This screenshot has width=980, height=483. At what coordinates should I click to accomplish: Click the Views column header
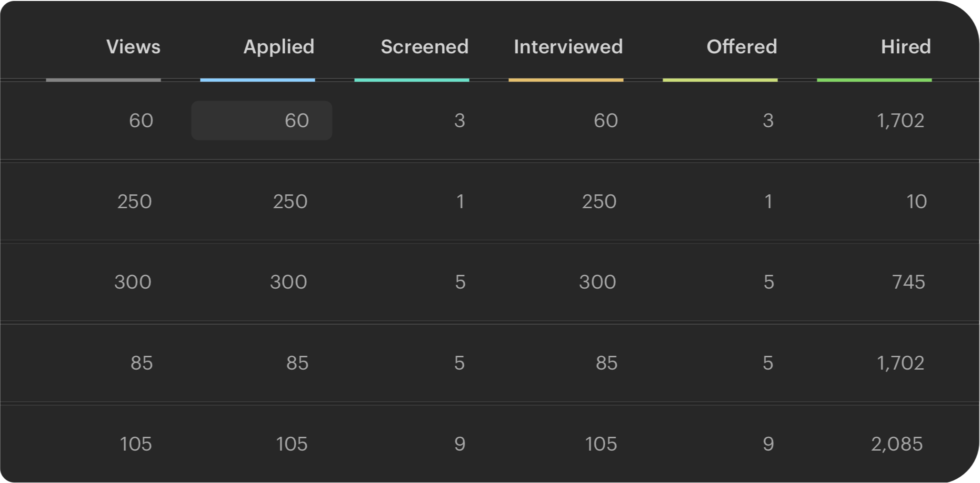coord(133,47)
